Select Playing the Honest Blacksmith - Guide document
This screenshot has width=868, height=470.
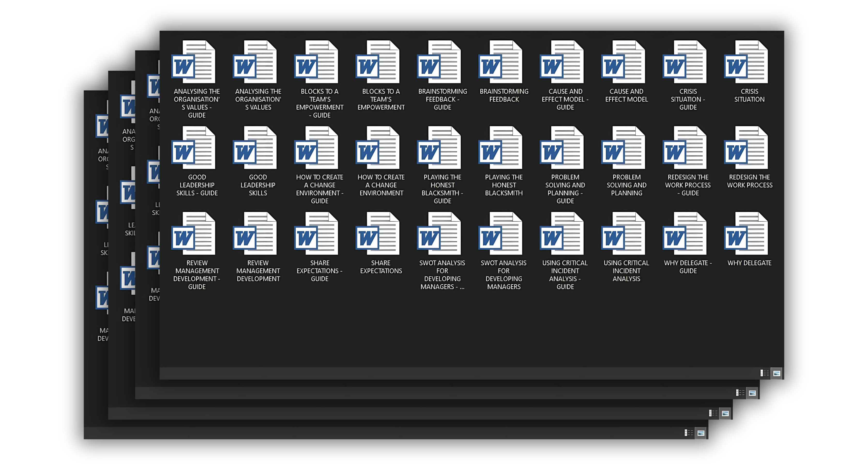click(439, 148)
